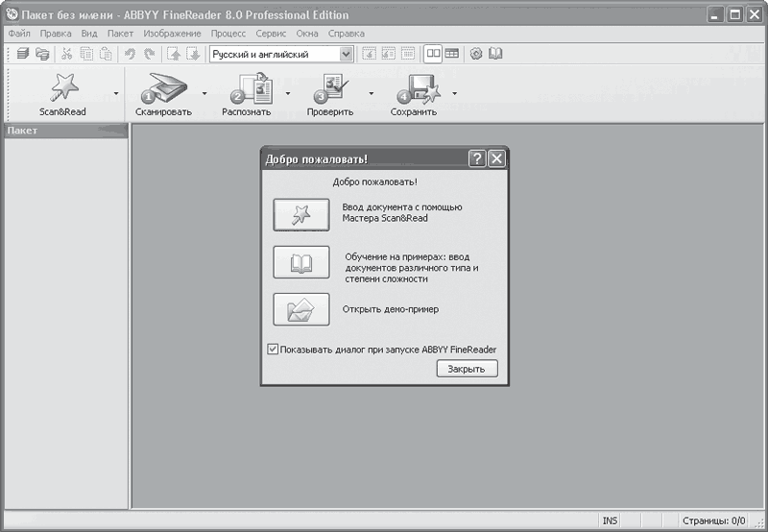
Task: Open the Русский и английский language dropdown
Action: point(347,54)
